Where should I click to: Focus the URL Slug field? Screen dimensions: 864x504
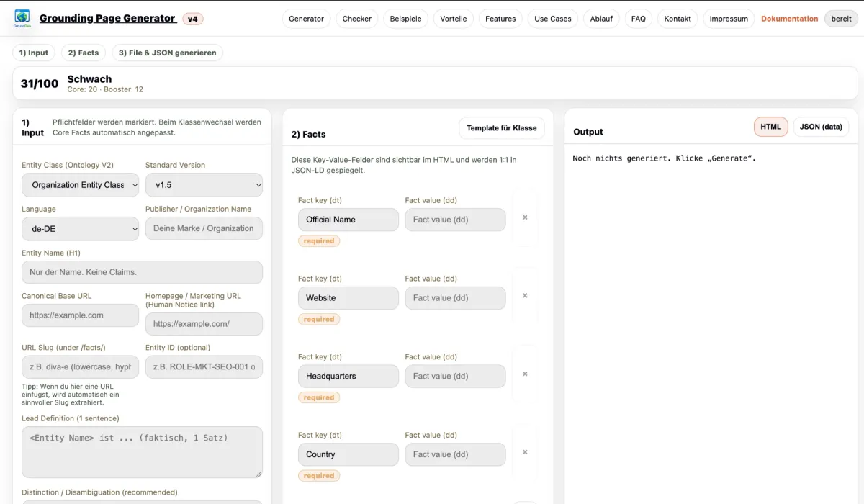pos(80,367)
